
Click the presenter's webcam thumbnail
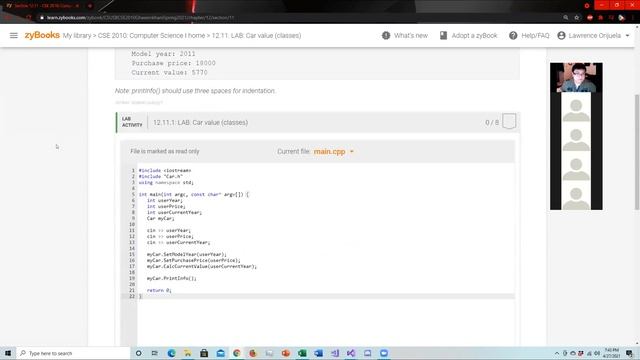coord(576,78)
